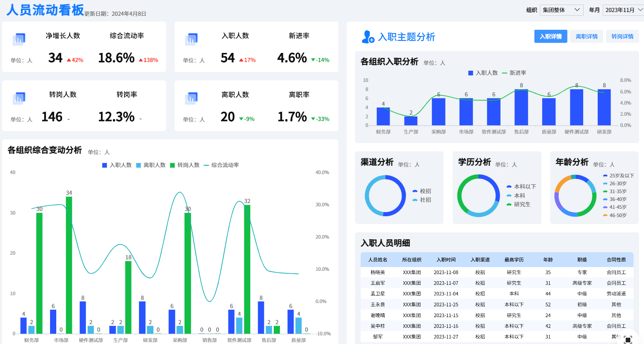Screen dimensions: 644x344
Task: Click the chart icon on 离职人数 card
Action: coord(191,98)
